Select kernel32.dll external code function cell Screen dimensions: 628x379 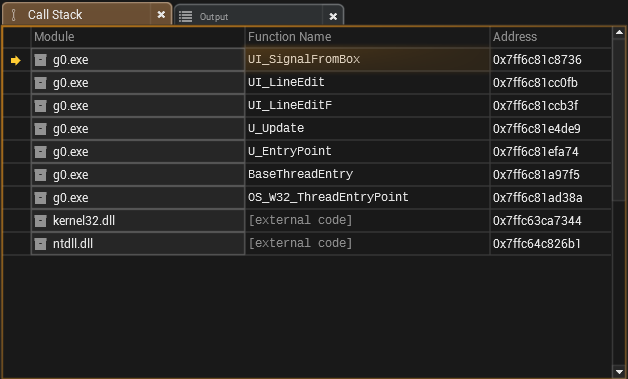367,220
